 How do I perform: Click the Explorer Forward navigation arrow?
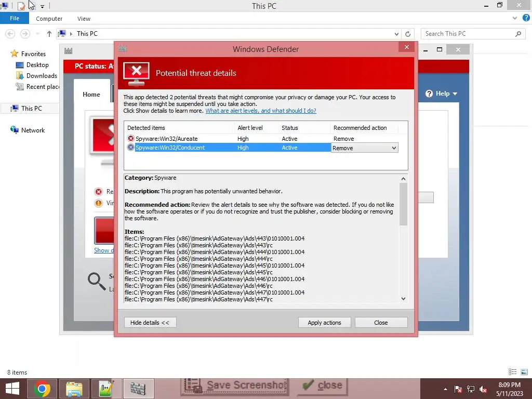pyautogui.click(x=25, y=34)
